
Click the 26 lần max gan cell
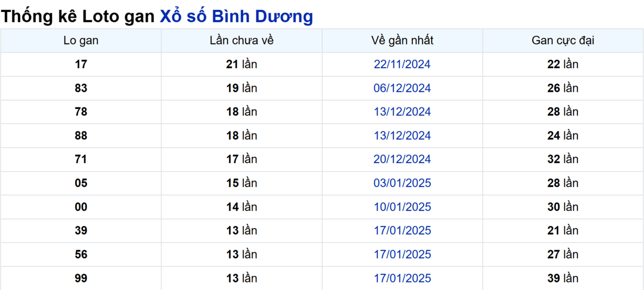(563, 88)
